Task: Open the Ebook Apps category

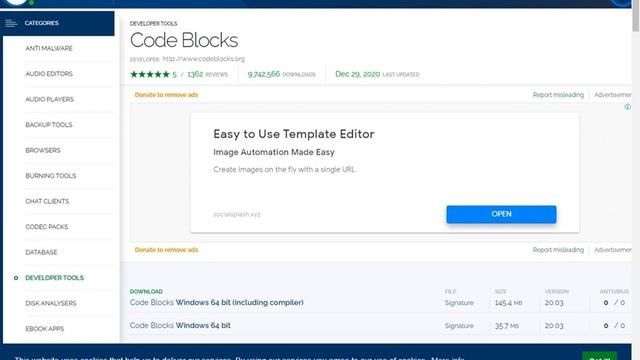Action: (x=44, y=329)
